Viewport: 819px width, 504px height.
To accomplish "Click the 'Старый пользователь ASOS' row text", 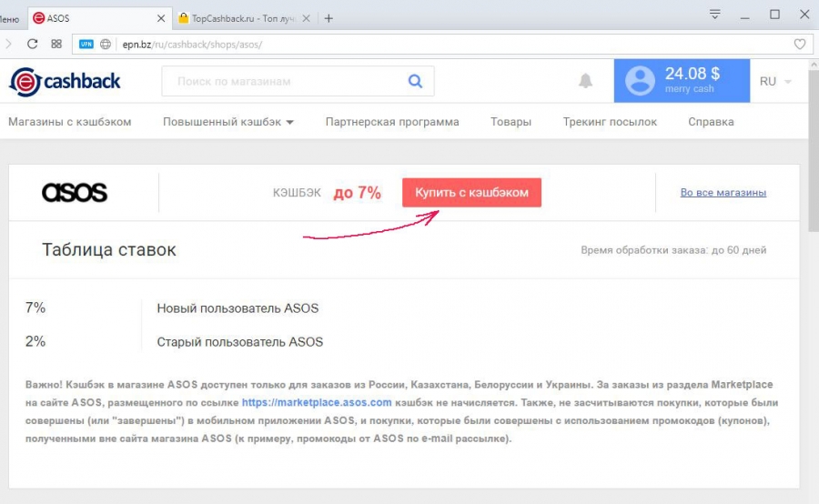I will (x=239, y=342).
